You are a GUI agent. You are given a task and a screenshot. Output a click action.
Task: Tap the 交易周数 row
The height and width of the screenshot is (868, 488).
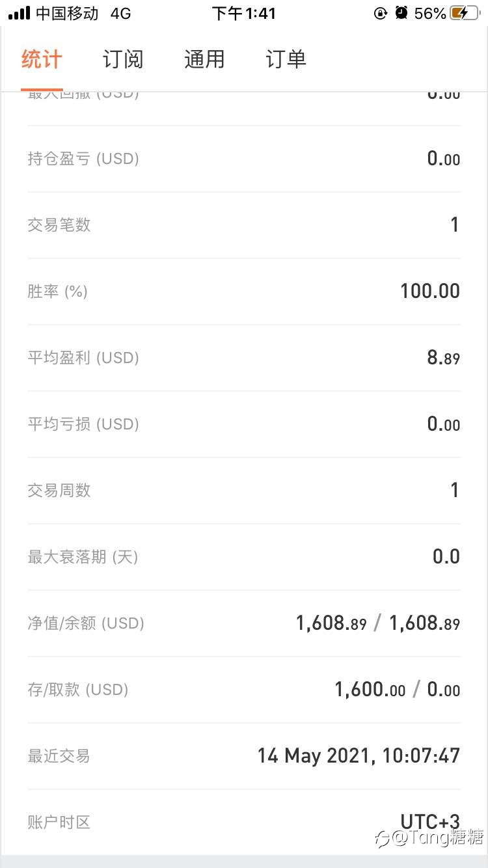pyautogui.click(x=244, y=491)
